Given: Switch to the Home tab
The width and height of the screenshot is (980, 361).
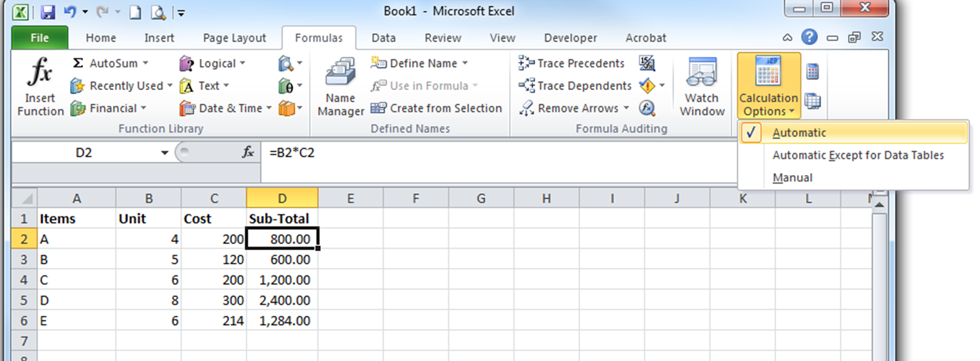Looking at the screenshot, I should (x=101, y=38).
